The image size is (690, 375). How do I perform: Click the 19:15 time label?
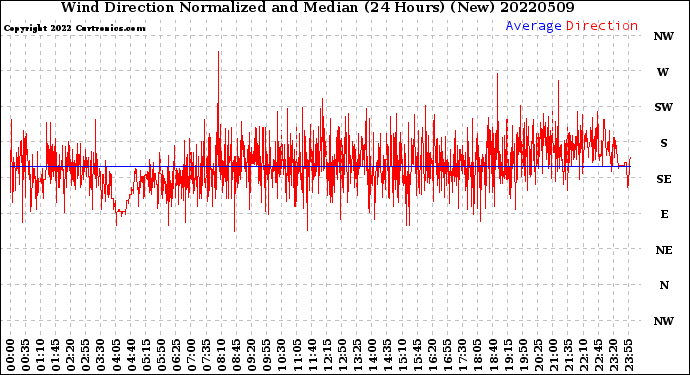(508, 355)
